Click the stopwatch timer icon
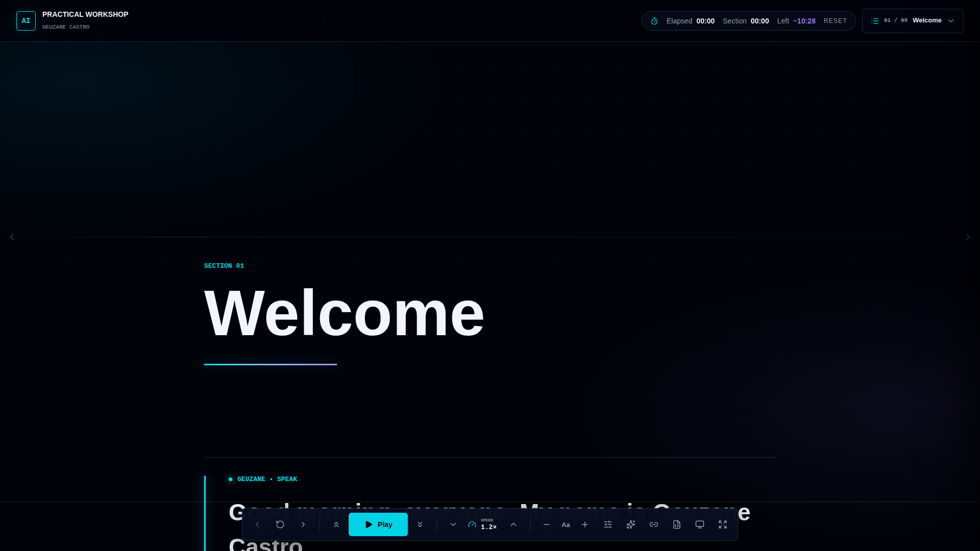The image size is (980, 551). click(654, 21)
